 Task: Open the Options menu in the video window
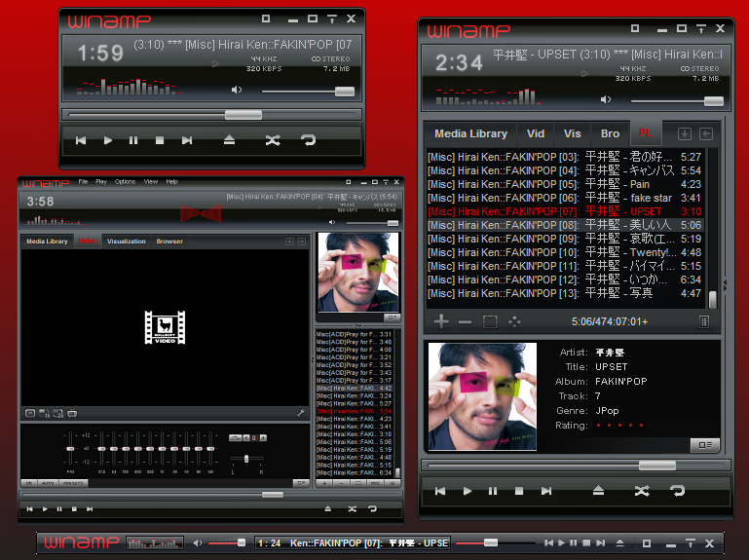coord(125,182)
